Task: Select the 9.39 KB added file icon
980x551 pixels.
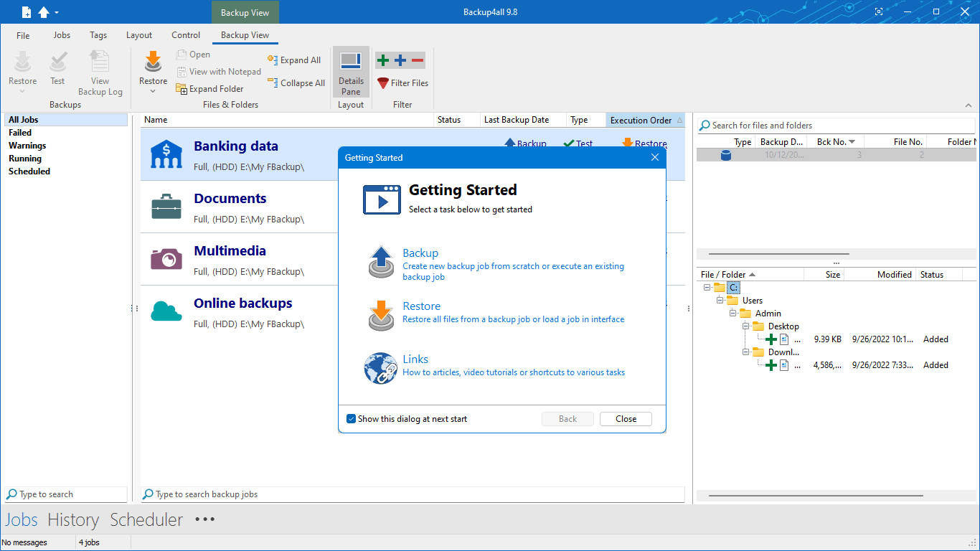Action: [x=784, y=339]
